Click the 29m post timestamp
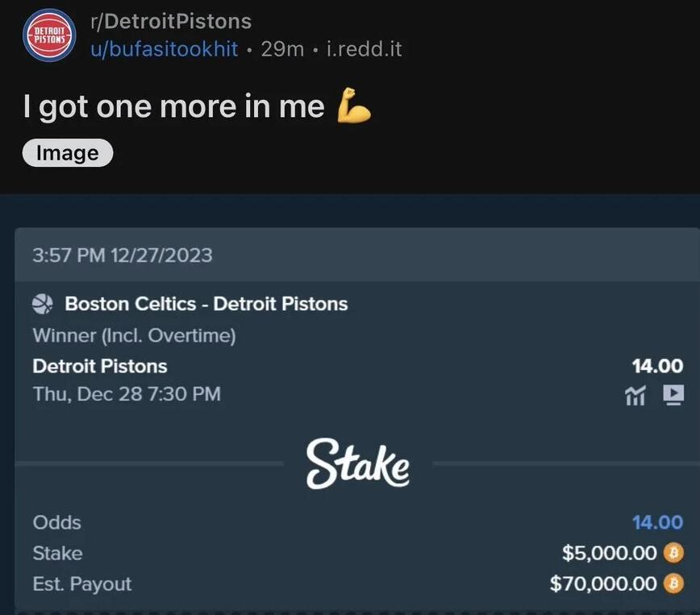 coord(282,49)
